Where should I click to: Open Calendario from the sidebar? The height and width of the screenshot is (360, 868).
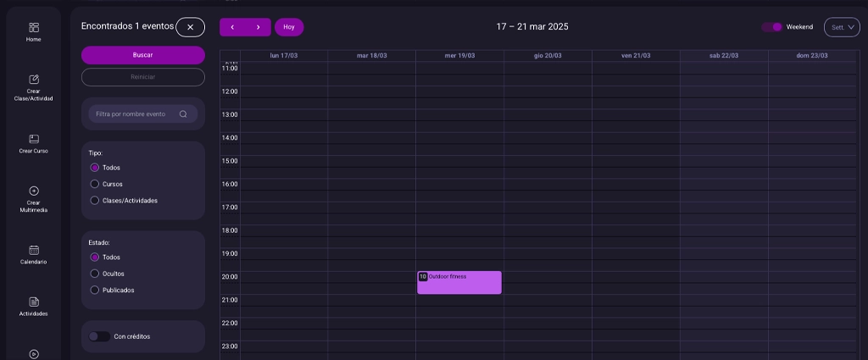(x=34, y=250)
